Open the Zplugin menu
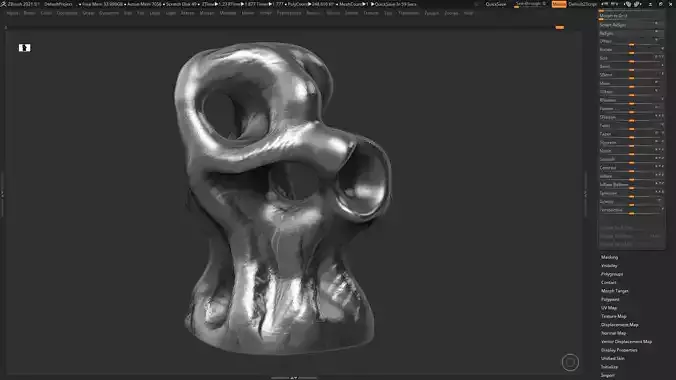Screen dimensions: 676x380 tap(432, 13)
